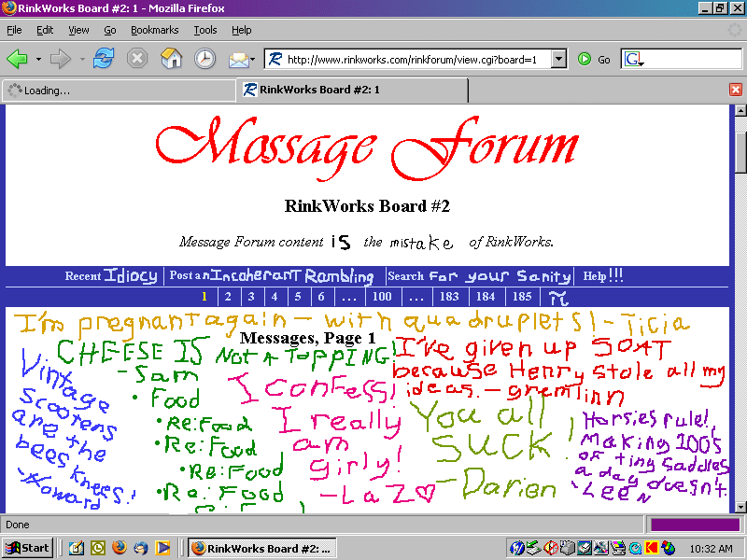
Task: Click current page 1 in yellow
Action: (204, 297)
